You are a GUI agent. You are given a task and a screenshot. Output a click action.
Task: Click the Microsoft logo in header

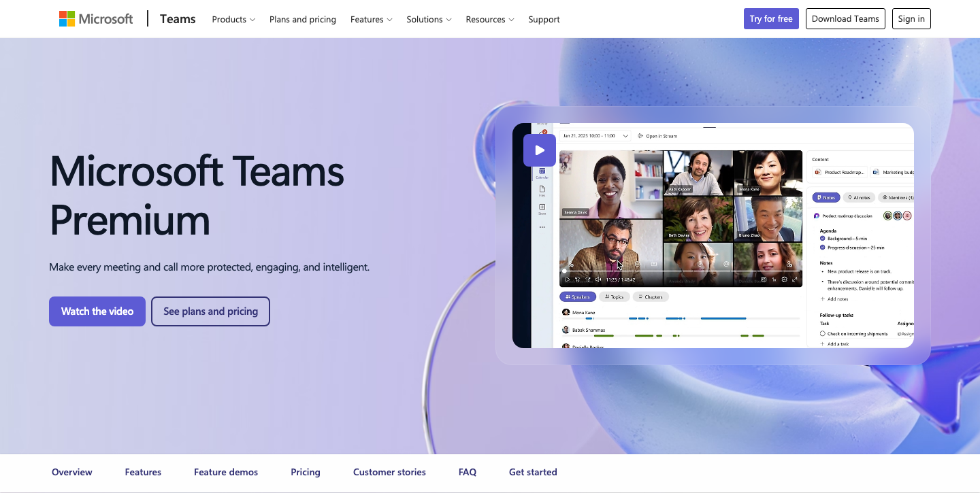pos(96,19)
